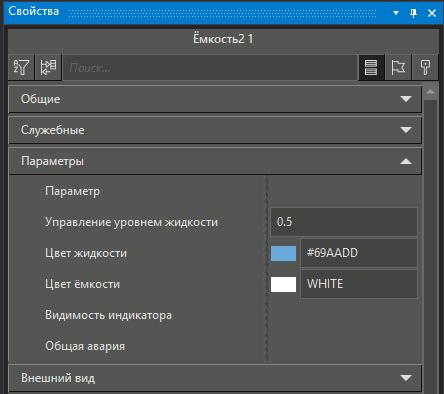
Task: Click the Поиск search field
Action: (210, 68)
